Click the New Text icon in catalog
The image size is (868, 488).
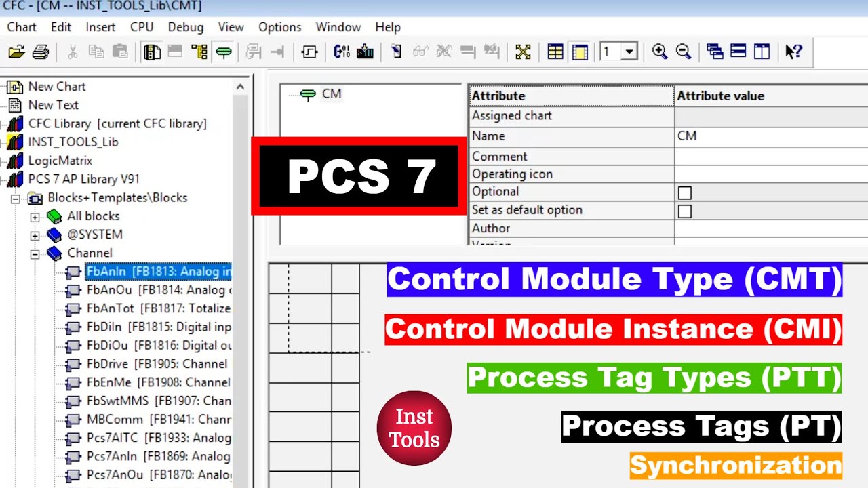coord(15,105)
